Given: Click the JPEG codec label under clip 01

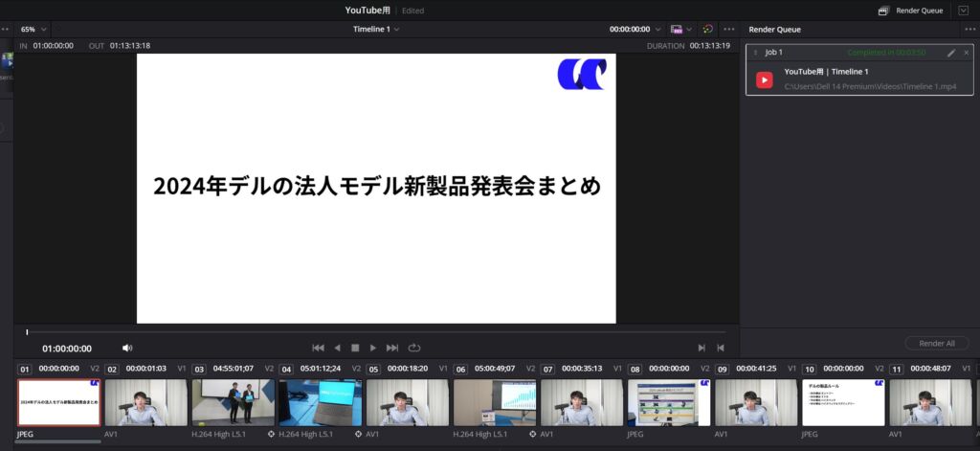Looking at the screenshot, I should pos(26,434).
